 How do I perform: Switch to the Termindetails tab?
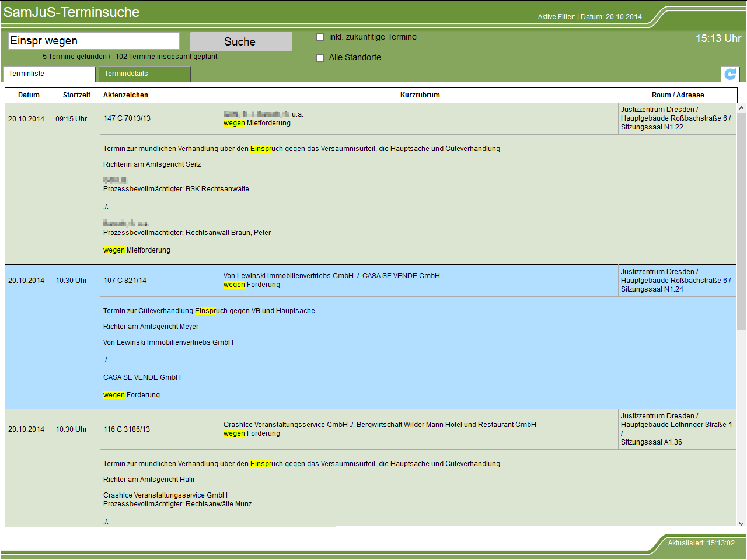145,73
